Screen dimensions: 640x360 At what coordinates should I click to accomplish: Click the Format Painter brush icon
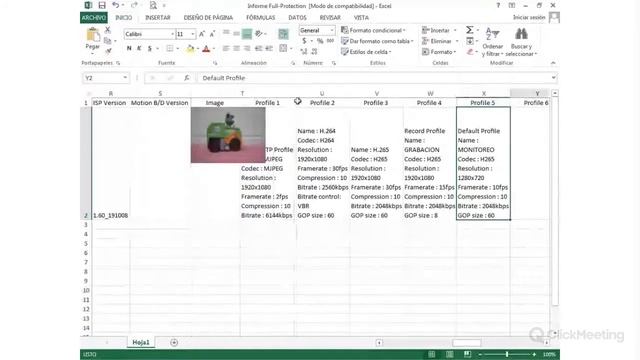[x=108, y=51]
